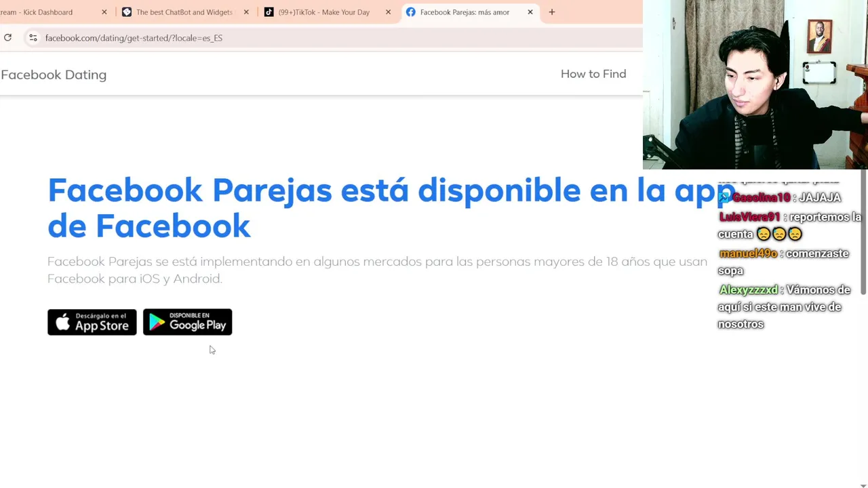The image size is (868, 488).
Task: Open the How to Find menu item
Action: point(593,74)
